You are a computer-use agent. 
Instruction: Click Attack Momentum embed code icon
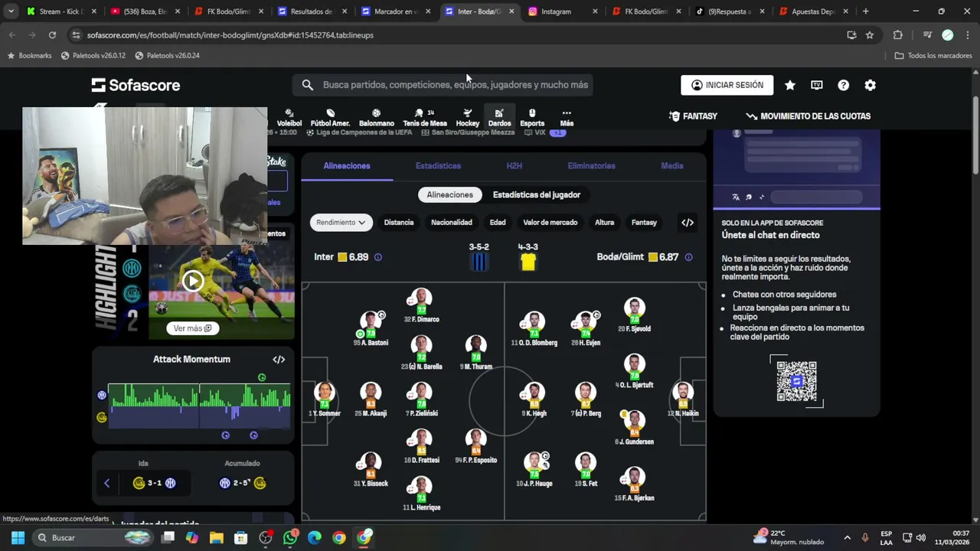click(279, 360)
